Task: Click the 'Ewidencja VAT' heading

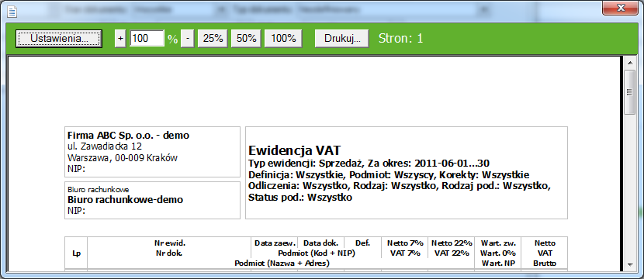Action: coord(295,150)
